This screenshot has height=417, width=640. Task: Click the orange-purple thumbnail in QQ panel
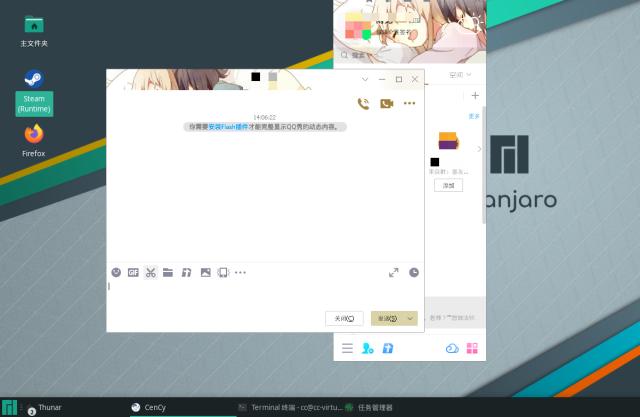[448, 141]
